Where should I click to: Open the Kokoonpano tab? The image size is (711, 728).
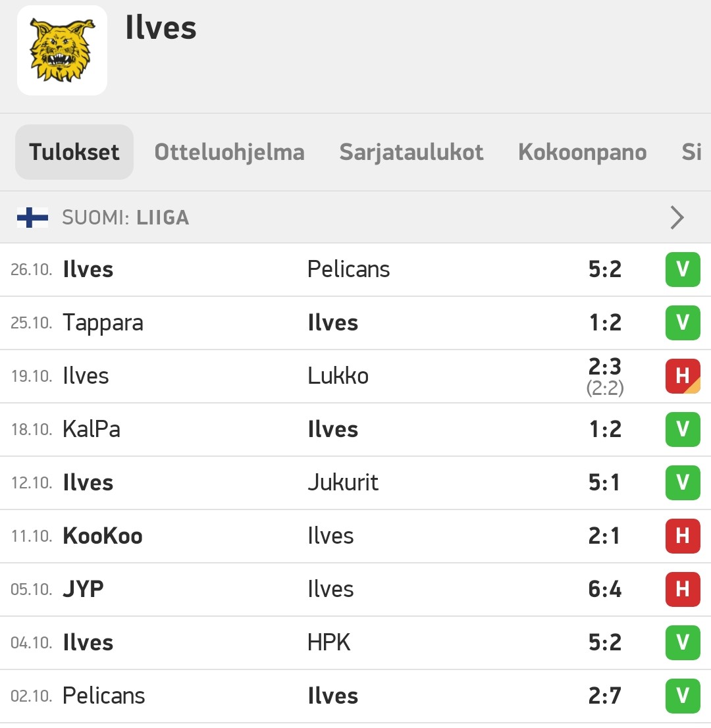click(x=583, y=152)
